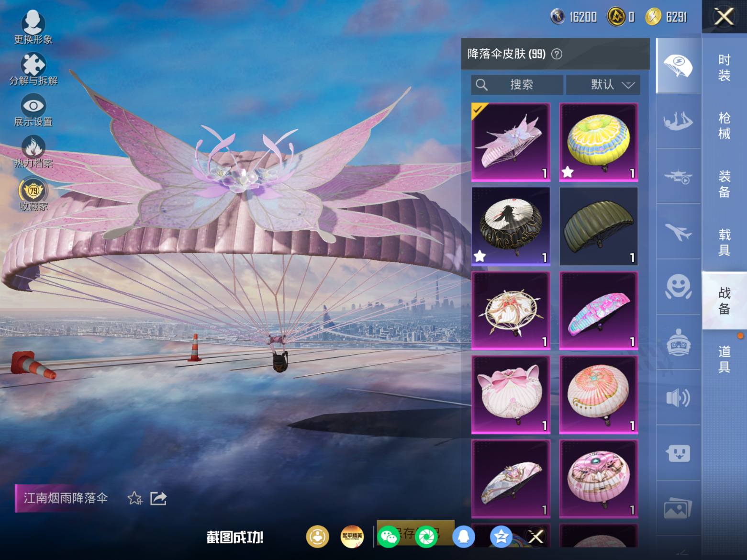The width and height of the screenshot is (747, 560).
Task: Select the robot helmet category icon
Action: tap(678, 342)
